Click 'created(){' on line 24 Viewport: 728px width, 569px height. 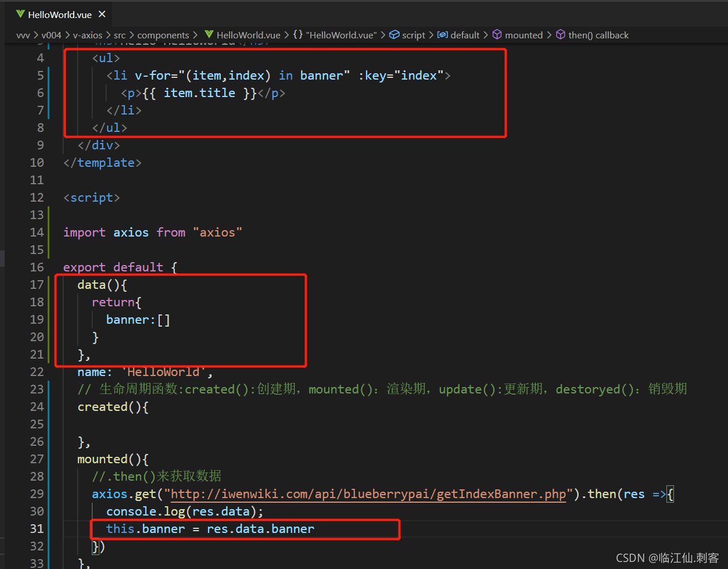click(113, 407)
